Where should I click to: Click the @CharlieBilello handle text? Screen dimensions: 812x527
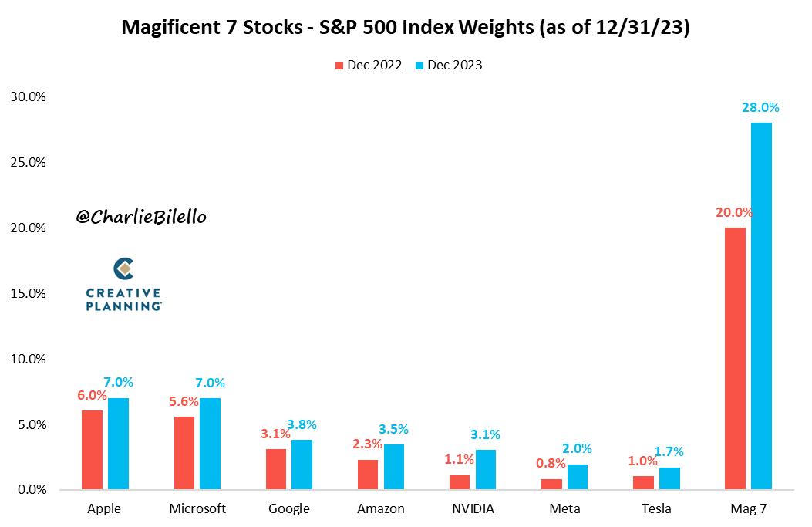point(141,217)
